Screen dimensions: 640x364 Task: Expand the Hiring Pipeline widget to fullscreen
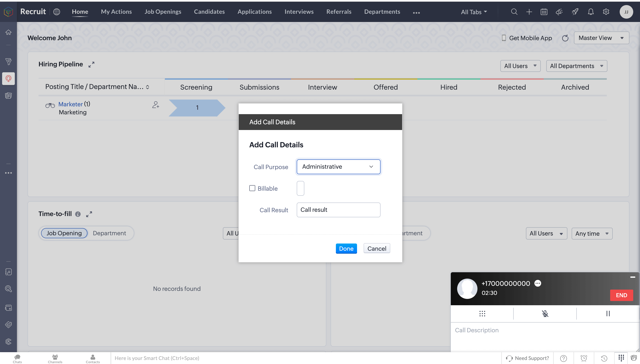91,64
